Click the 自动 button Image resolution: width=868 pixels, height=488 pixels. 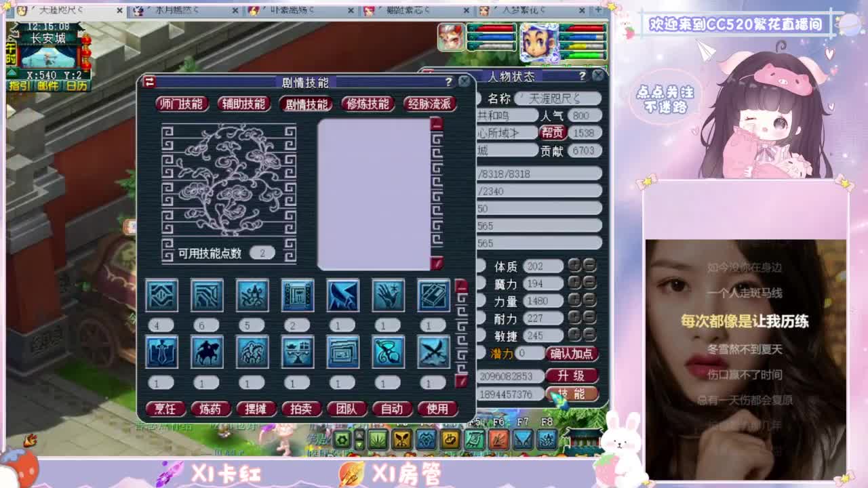[x=392, y=409]
